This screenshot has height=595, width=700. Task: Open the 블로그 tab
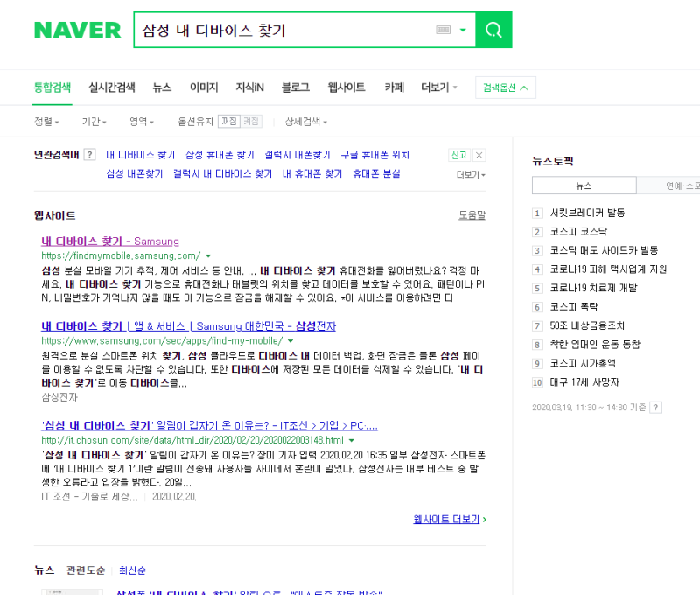(x=295, y=87)
